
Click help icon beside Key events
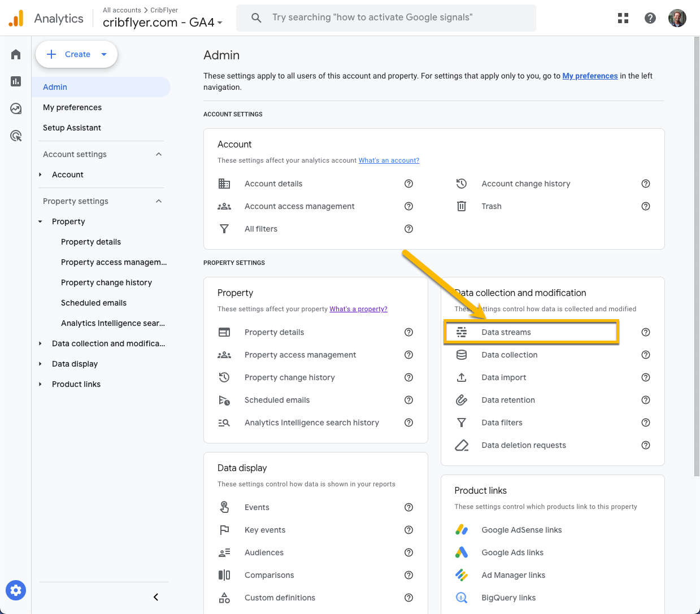(x=409, y=530)
